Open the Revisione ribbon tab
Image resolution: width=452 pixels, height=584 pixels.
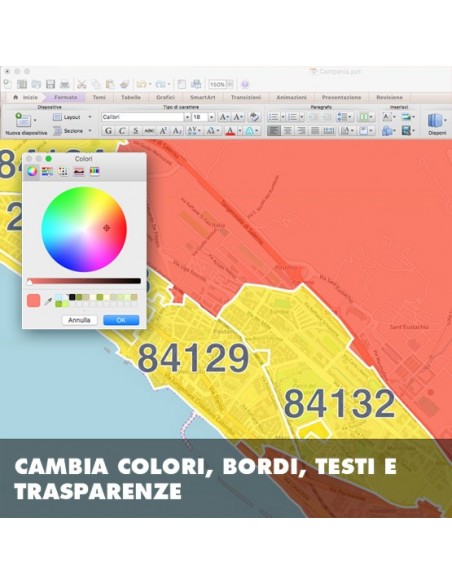[389, 97]
